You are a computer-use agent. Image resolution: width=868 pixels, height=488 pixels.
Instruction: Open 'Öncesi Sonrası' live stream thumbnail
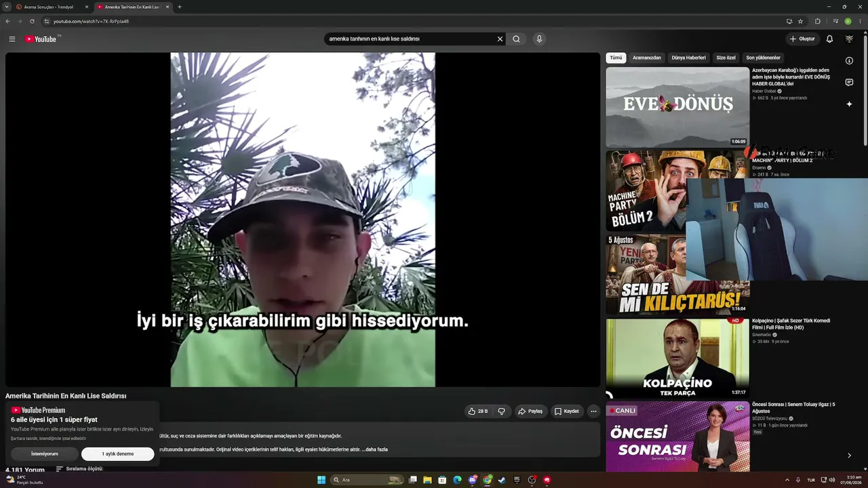(677, 437)
